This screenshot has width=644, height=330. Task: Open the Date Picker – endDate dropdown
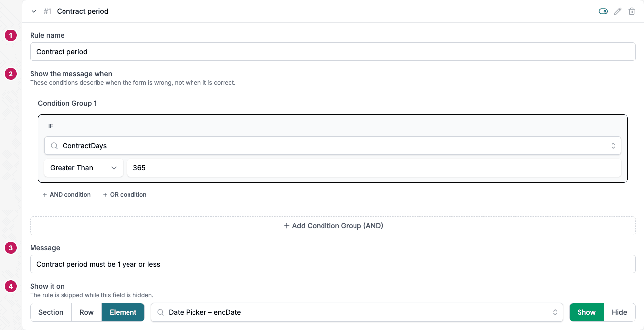(x=357, y=312)
